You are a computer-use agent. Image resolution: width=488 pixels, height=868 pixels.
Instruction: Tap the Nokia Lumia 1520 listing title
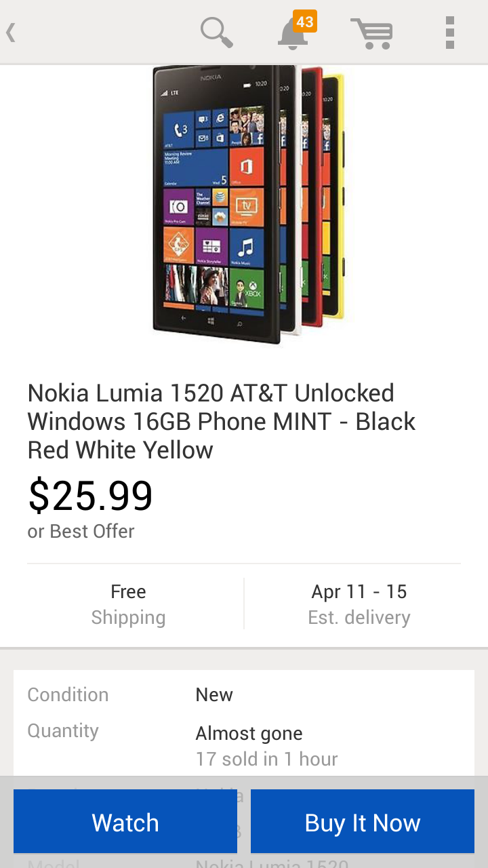click(x=222, y=421)
